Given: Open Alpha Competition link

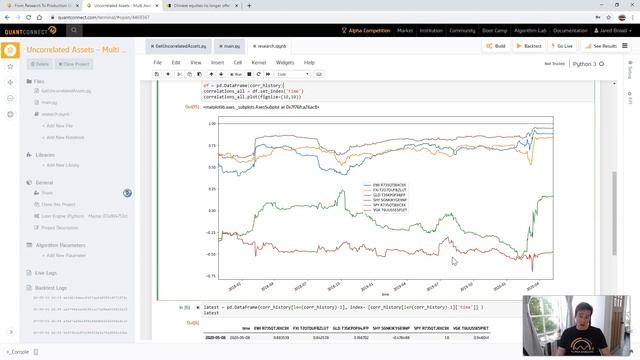Looking at the screenshot, I should tap(366, 31).
